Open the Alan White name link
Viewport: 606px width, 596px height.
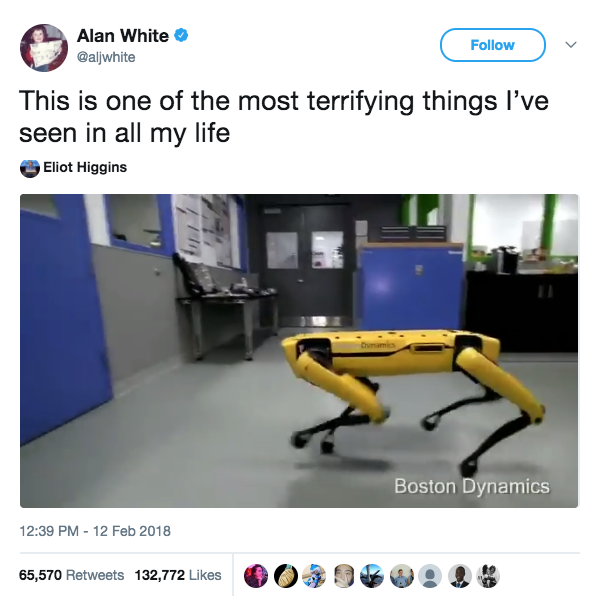pyautogui.click(x=123, y=36)
